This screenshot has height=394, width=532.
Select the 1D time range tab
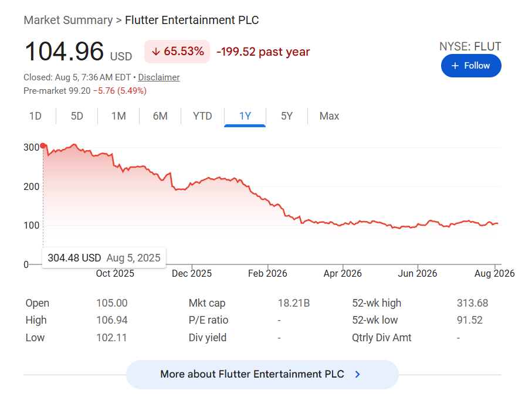(x=35, y=116)
